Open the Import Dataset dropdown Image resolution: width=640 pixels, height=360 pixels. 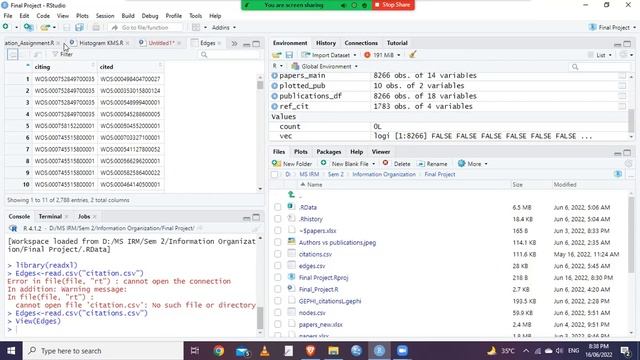[x=329, y=55]
